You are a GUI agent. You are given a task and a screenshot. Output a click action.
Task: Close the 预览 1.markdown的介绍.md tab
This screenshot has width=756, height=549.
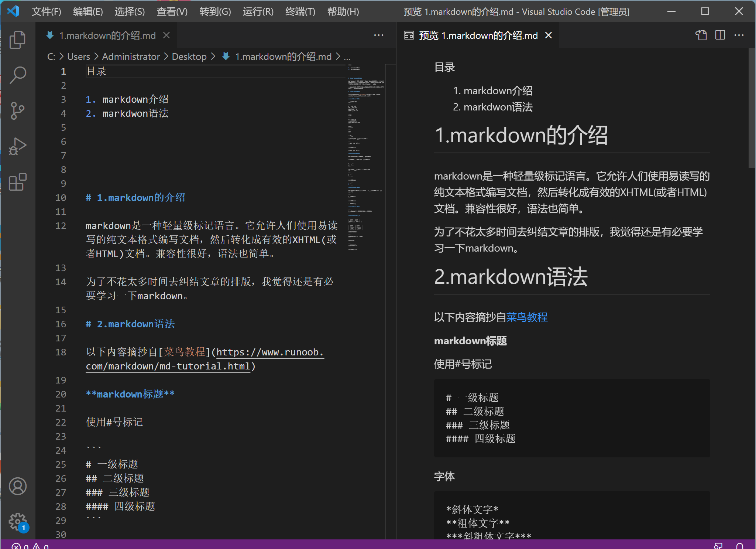click(x=549, y=35)
